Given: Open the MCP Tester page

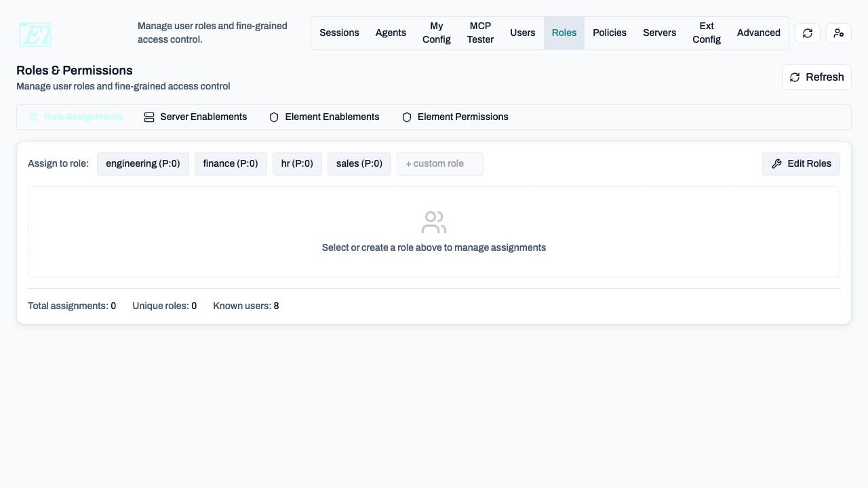Looking at the screenshot, I should (480, 33).
